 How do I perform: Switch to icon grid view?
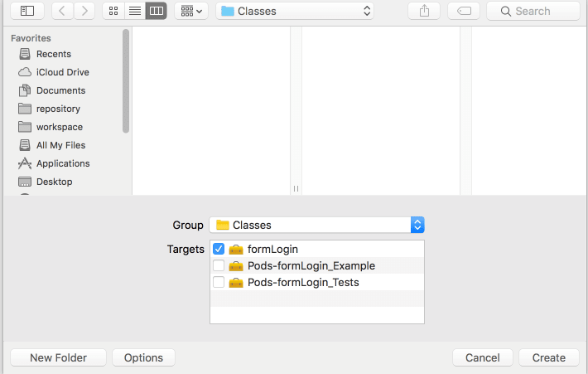[113, 11]
